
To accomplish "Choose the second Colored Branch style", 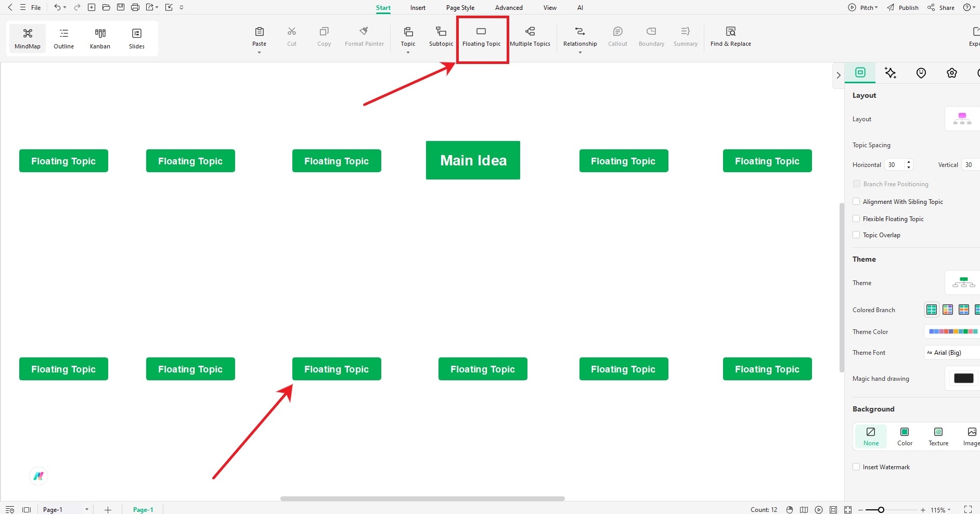I will tap(948, 310).
